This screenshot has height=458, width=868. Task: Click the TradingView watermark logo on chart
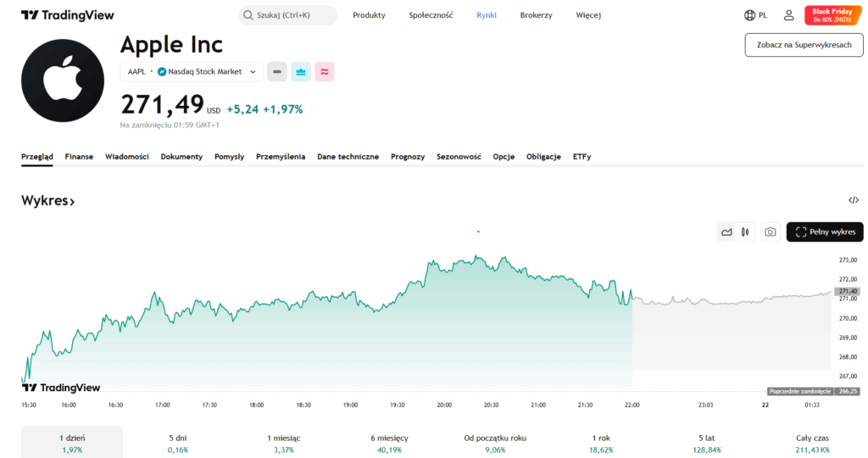click(61, 388)
